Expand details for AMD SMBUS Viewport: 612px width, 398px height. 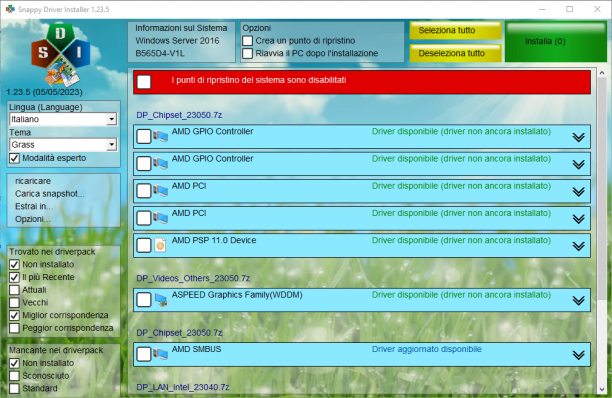pos(578,355)
